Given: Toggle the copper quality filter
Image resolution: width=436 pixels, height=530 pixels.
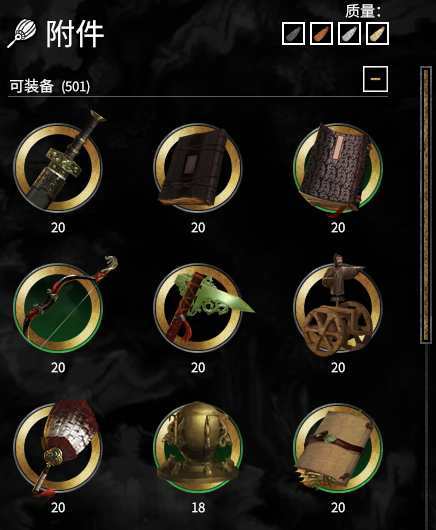Looking at the screenshot, I should 321,33.
